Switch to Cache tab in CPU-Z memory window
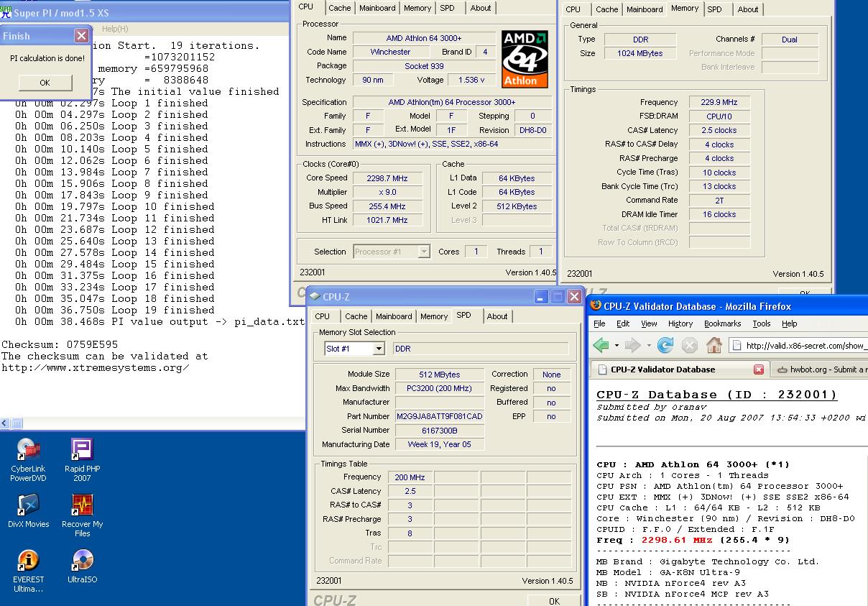Viewport: 868px width, 606px height. pos(607,9)
